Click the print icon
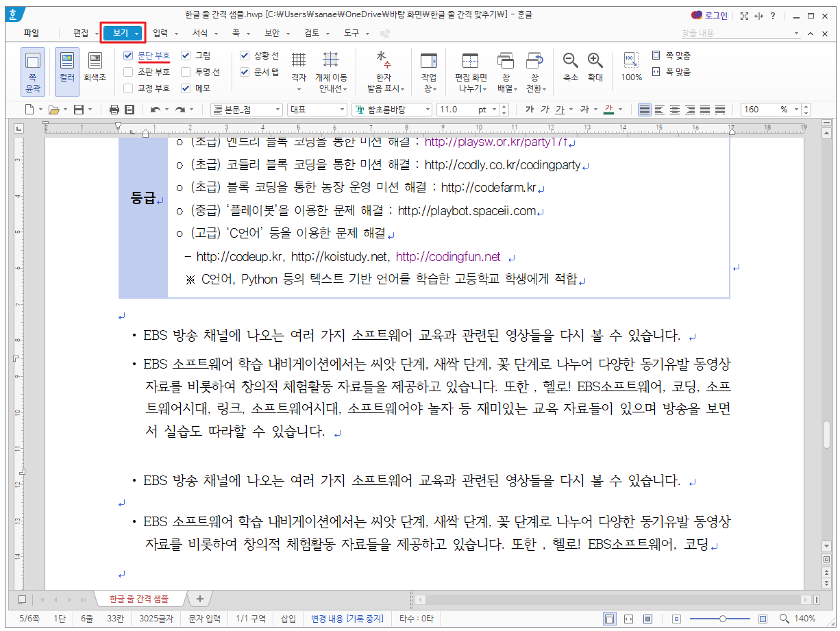This screenshot has width=840, height=631. click(x=114, y=110)
